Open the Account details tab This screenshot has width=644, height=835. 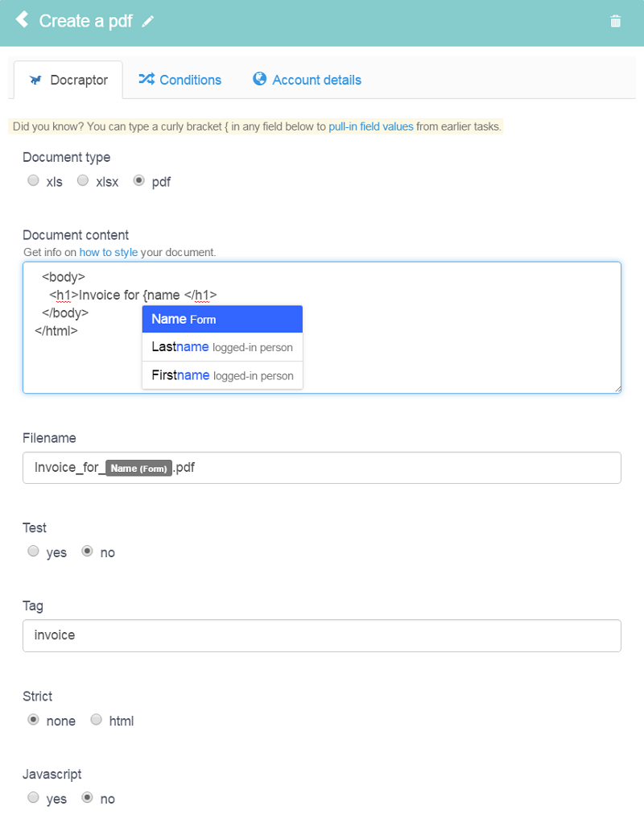307,80
